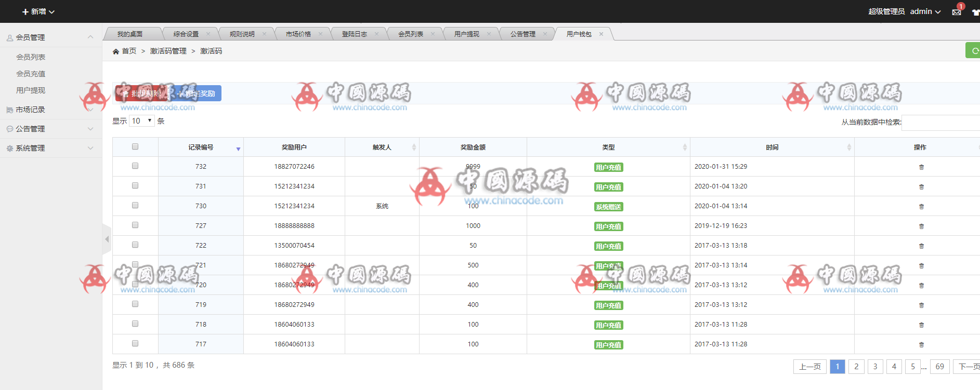Screen dimensions: 980x390
Task: Open the admin user dropdown
Action: coord(925,11)
